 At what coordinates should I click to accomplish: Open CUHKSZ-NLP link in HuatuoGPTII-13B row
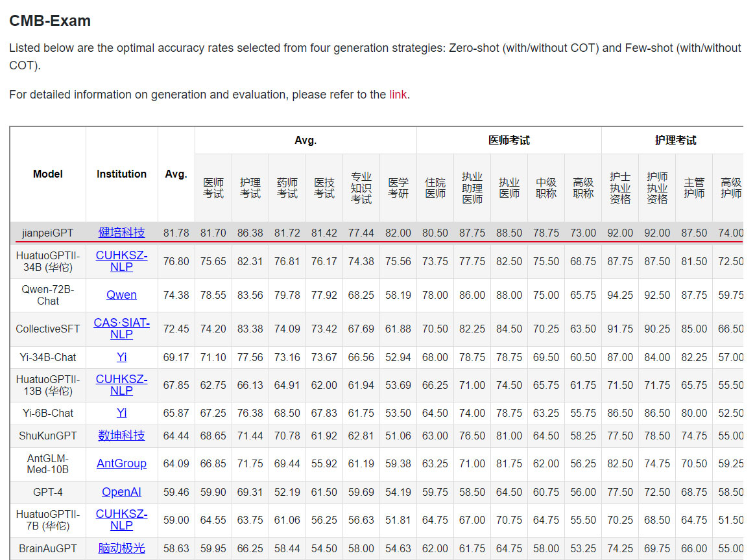121,384
